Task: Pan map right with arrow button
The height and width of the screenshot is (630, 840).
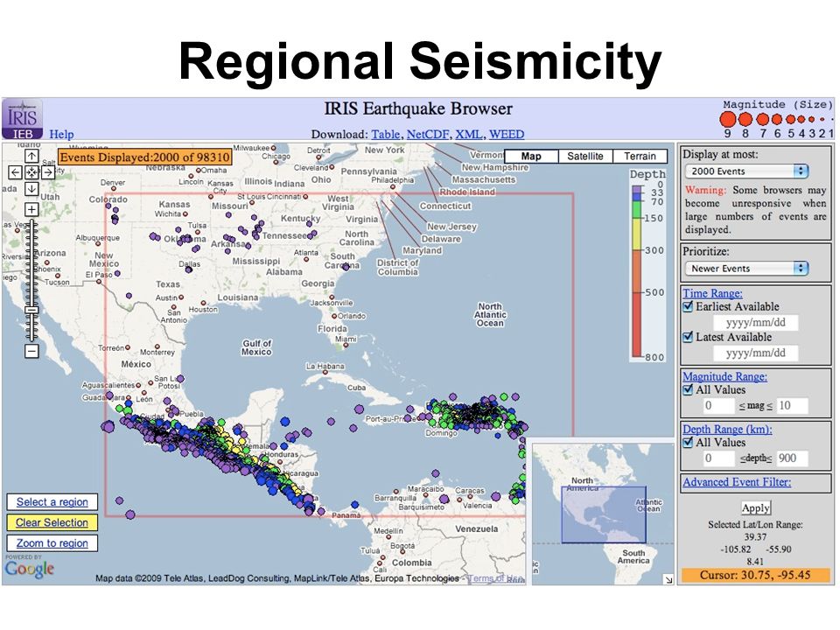Action: [x=47, y=172]
